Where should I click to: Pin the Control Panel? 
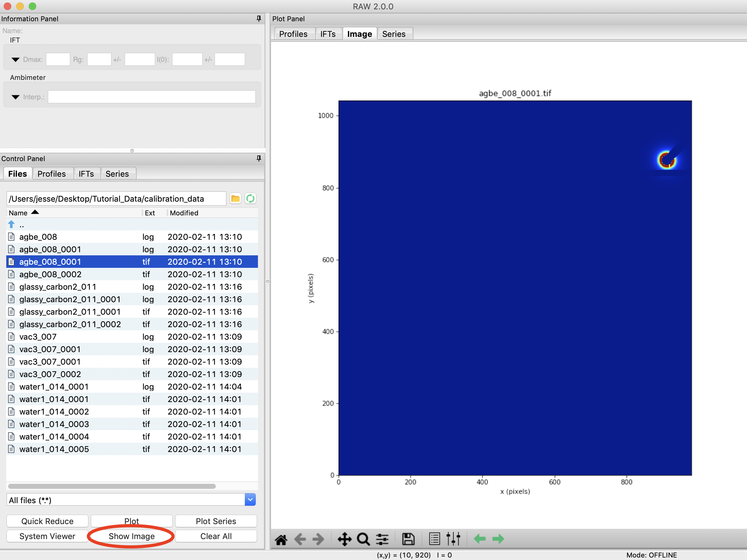(x=259, y=158)
